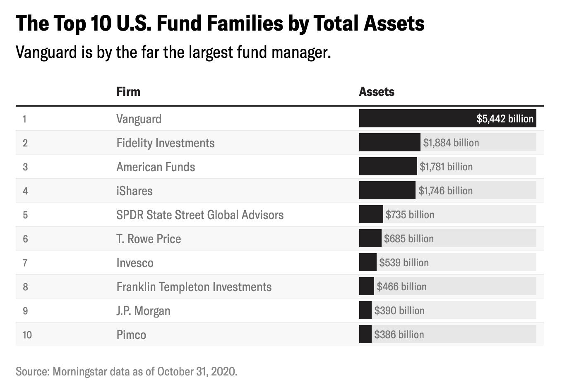Click the Assets column header
Viewport: 567px width, 392px height.
[x=377, y=91]
